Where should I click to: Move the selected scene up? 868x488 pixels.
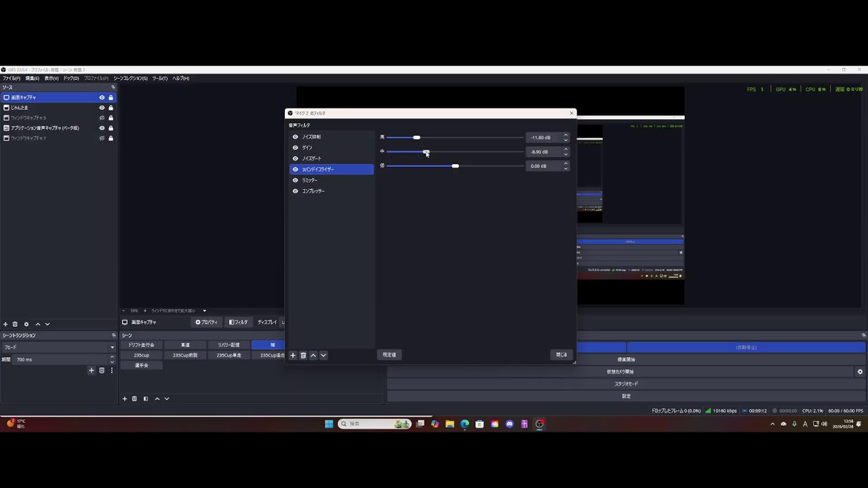point(157,399)
